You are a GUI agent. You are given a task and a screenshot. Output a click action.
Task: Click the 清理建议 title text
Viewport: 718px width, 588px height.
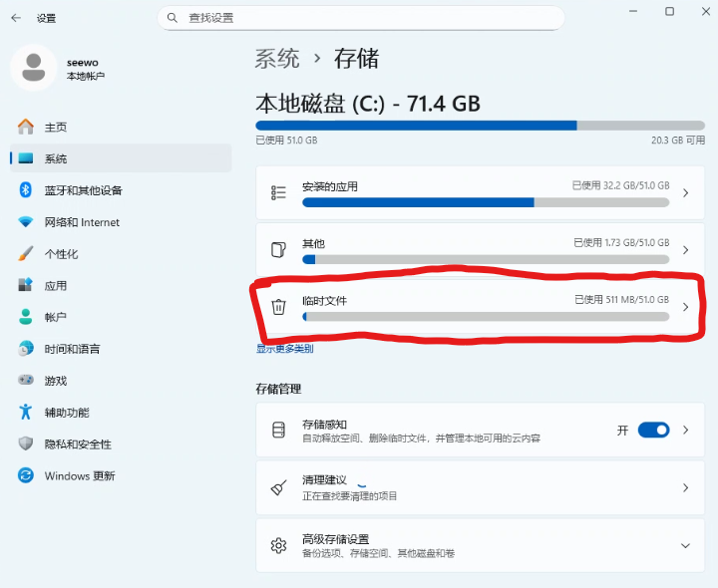(x=324, y=479)
